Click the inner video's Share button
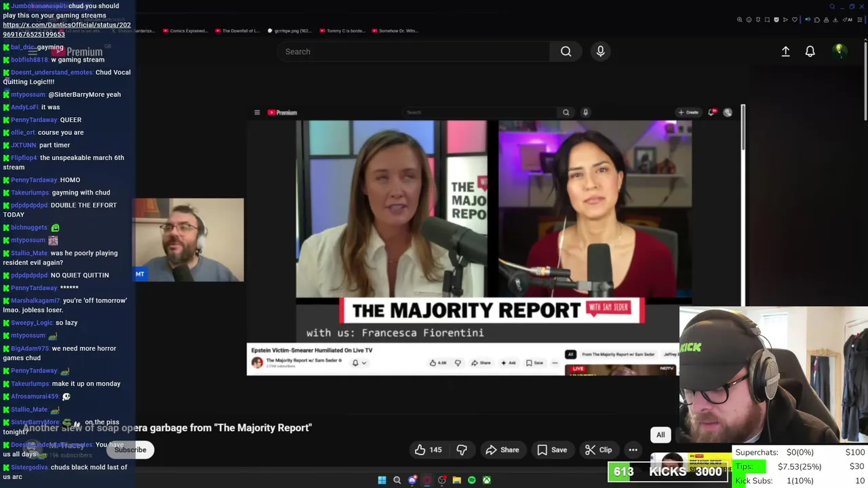Screen dimensions: 868x488 (x=481, y=363)
